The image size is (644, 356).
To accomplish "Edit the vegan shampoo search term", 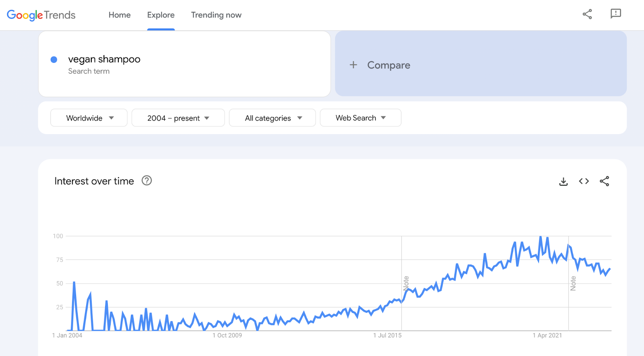I will (104, 59).
